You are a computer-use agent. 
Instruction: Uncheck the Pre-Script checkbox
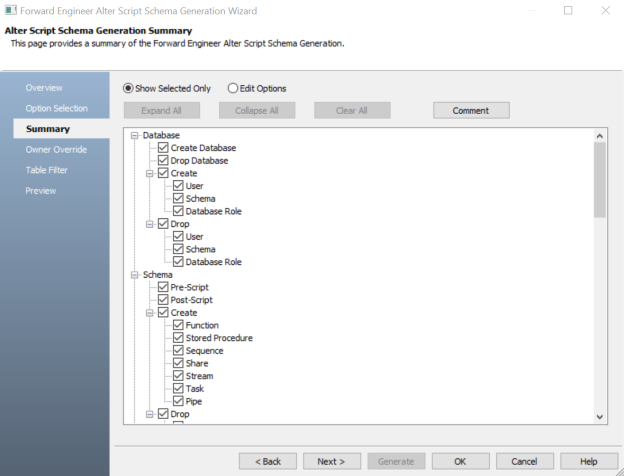pos(163,287)
